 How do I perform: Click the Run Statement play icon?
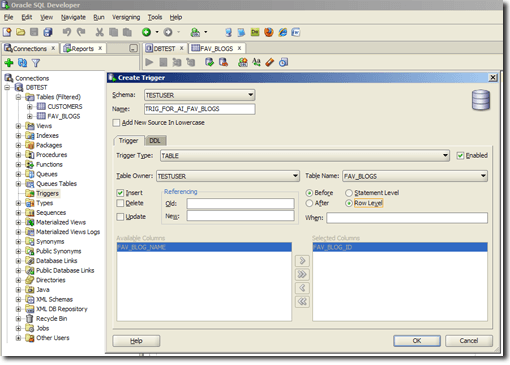click(149, 62)
